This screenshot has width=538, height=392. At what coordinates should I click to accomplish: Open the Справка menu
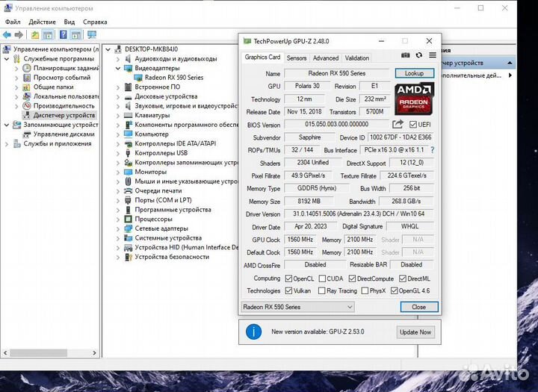pos(95,22)
